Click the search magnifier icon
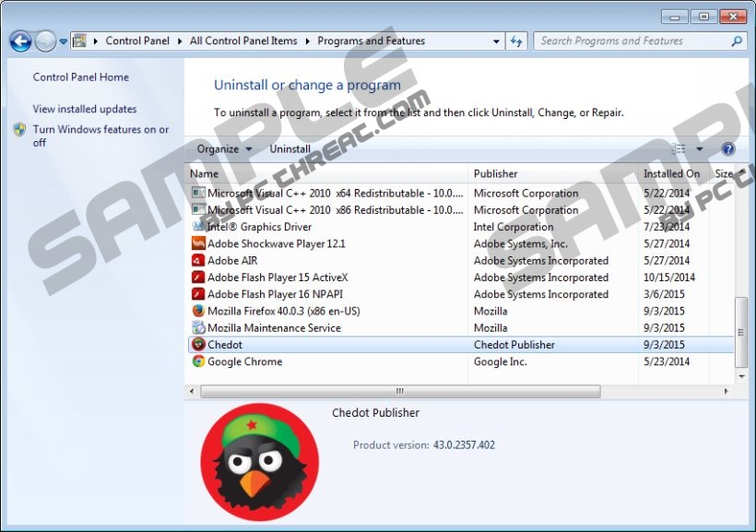This screenshot has height=532, width=756. click(737, 41)
